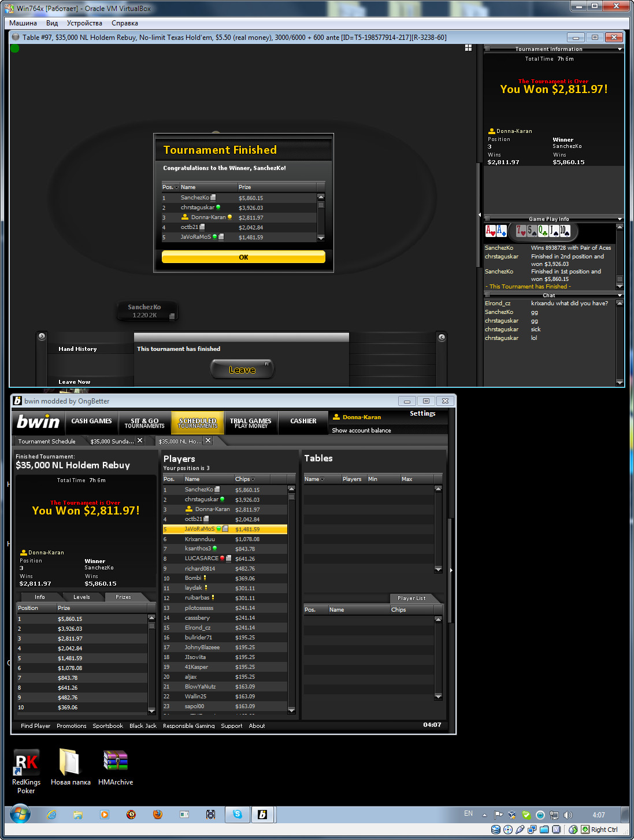
Task: Launch Firefox from the taskbar
Action: [x=158, y=815]
